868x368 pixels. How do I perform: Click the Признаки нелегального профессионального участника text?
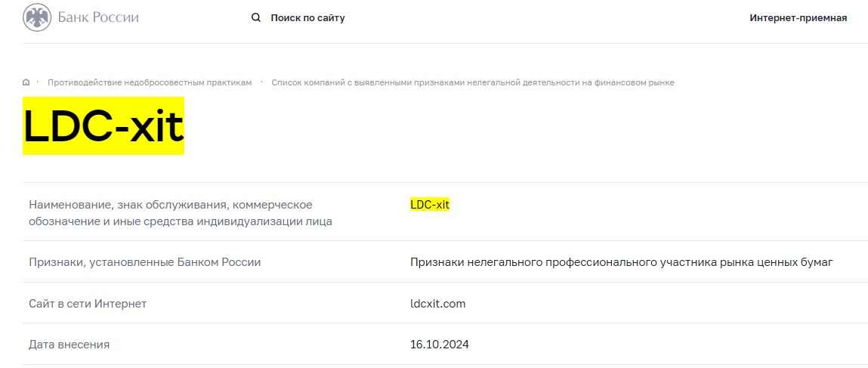pos(621,262)
